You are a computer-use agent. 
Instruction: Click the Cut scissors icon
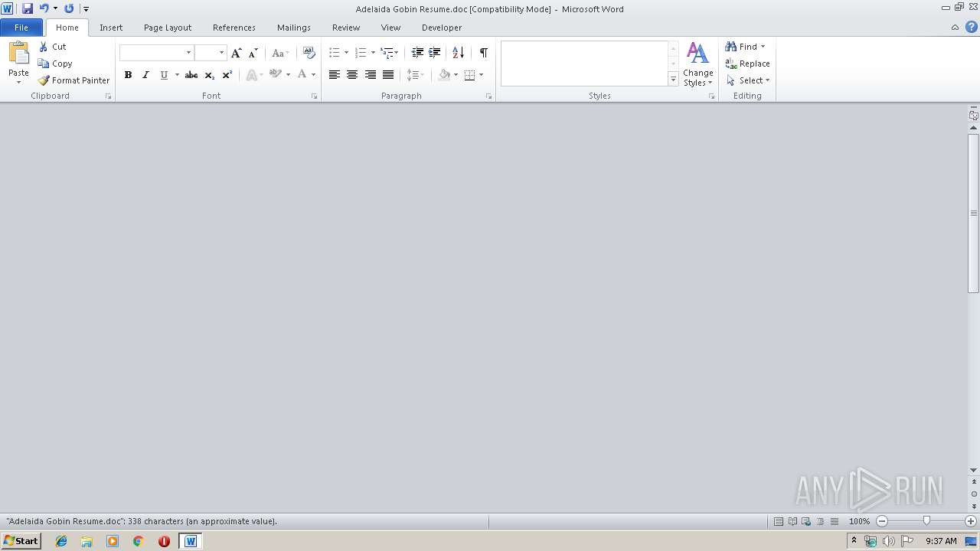pos(44,47)
